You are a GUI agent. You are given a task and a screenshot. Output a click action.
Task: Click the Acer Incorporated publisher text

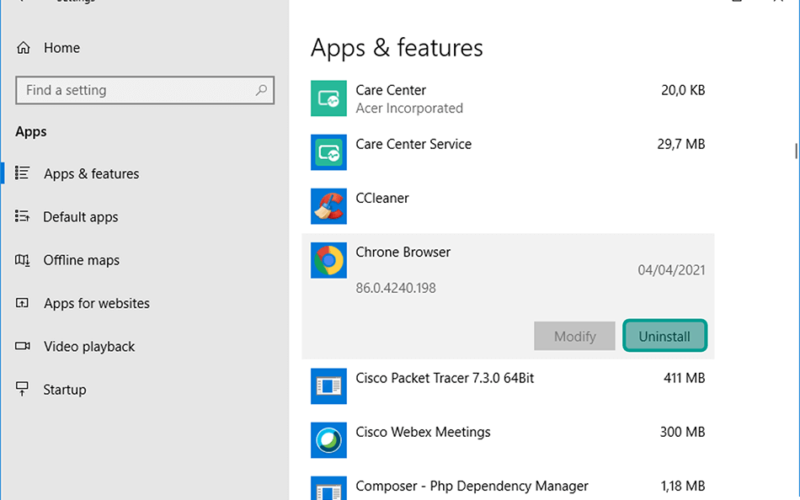(409, 108)
